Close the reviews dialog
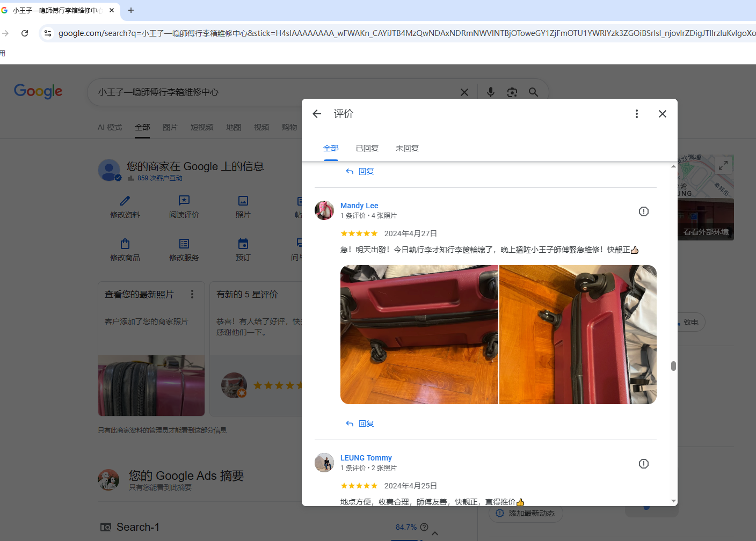756x541 pixels. (x=662, y=114)
